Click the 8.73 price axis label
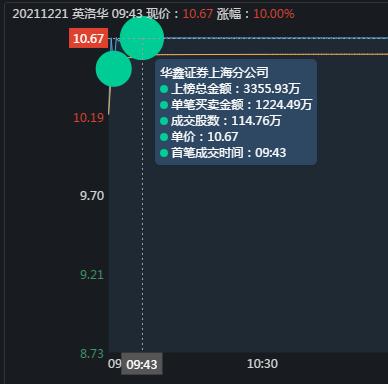This screenshot has height=384, width=388. (92, 354)
